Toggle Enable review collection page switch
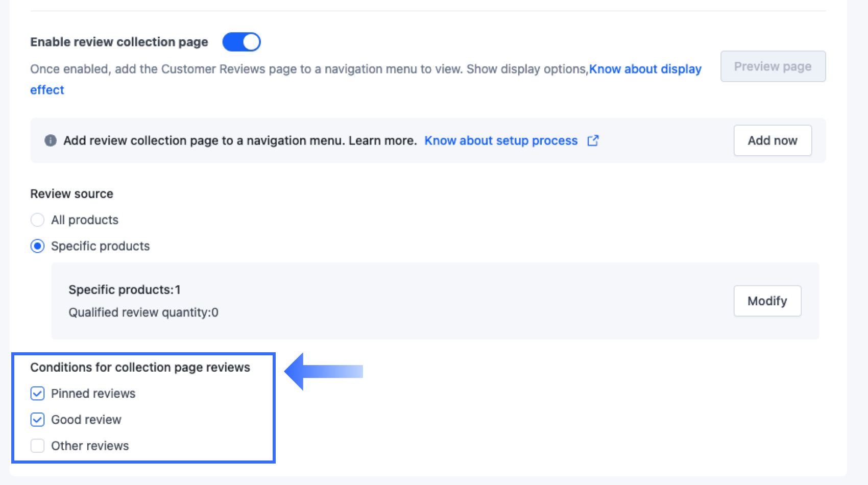The width and height of the screenshot is (868, 485). [x=242, y=42]
